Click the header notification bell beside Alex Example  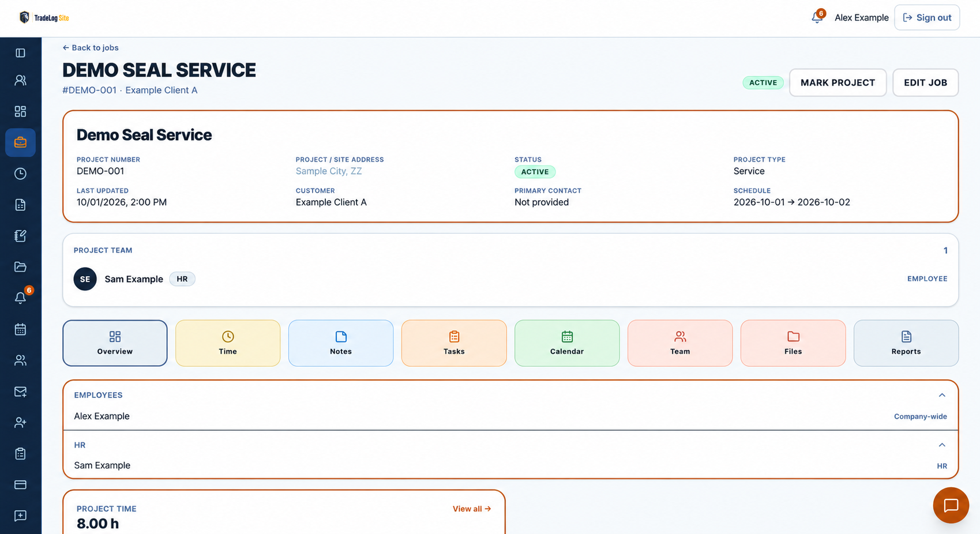point(817,17)
